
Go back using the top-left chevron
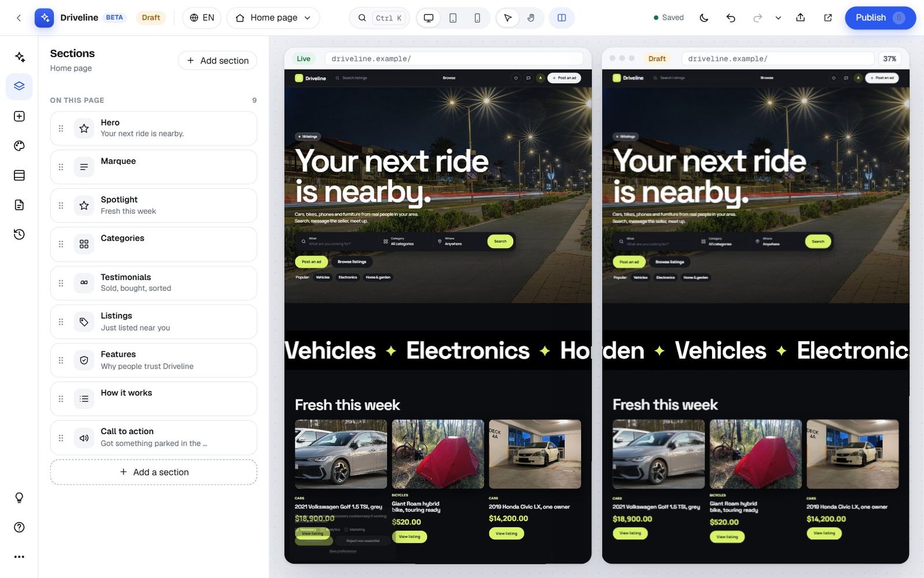pyautogui.click(x=18, y=18)
